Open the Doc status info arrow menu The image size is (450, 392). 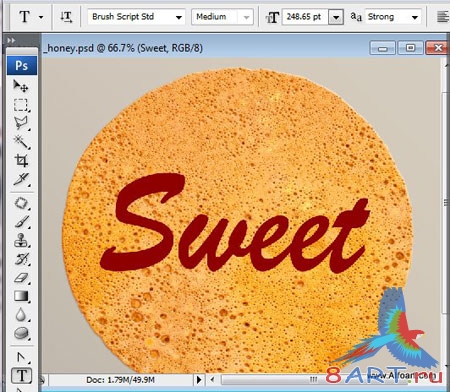click(x=199, y=380)
